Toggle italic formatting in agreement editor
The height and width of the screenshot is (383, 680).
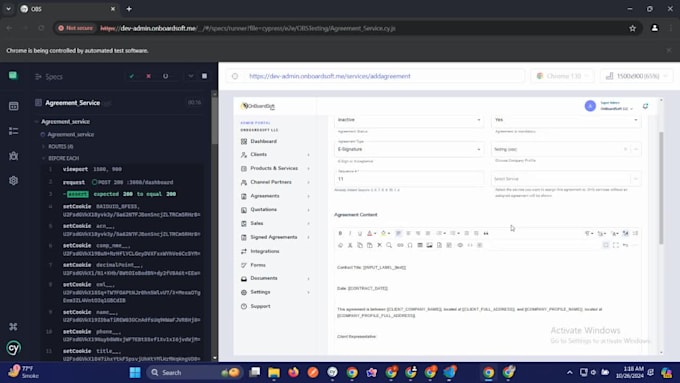click(x=350, y=233)
